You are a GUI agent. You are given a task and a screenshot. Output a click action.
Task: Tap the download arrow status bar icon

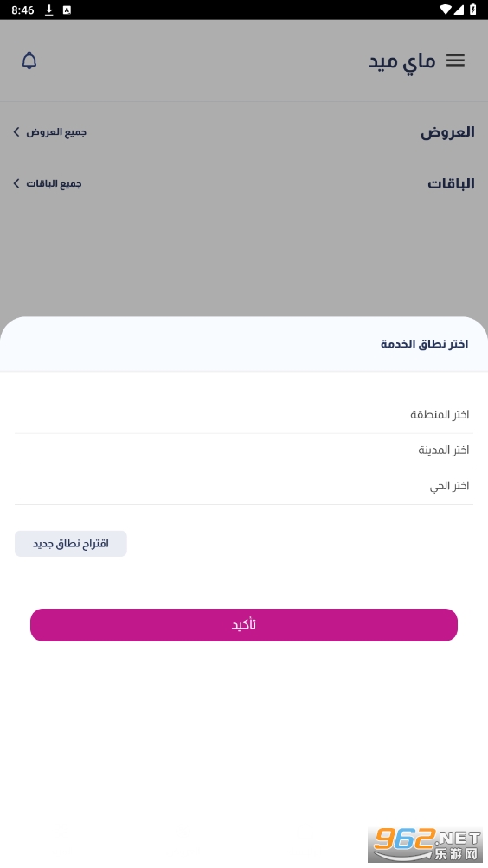pos(48,10)
